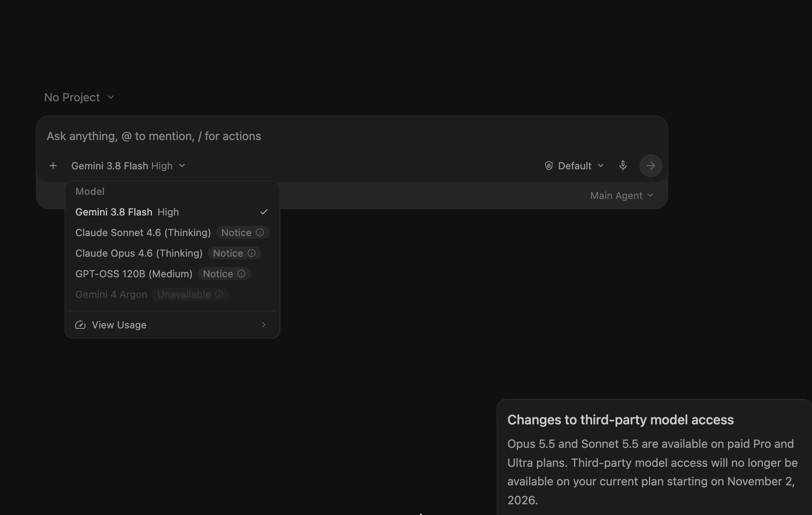The width and height of the screenshot is (812, 515).
Task: Expand the No Project dropdown
Action: click(x=79, y=97)
